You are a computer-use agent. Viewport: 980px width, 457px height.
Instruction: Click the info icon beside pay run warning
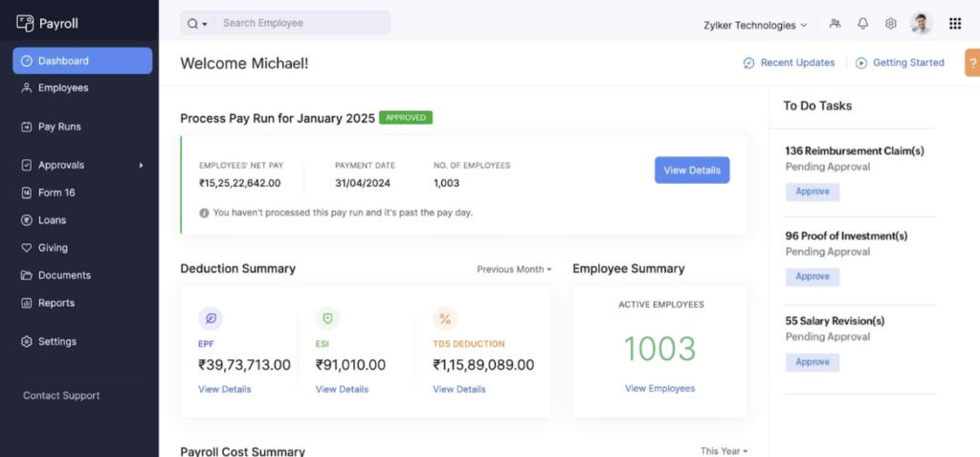tap(204, 213)
